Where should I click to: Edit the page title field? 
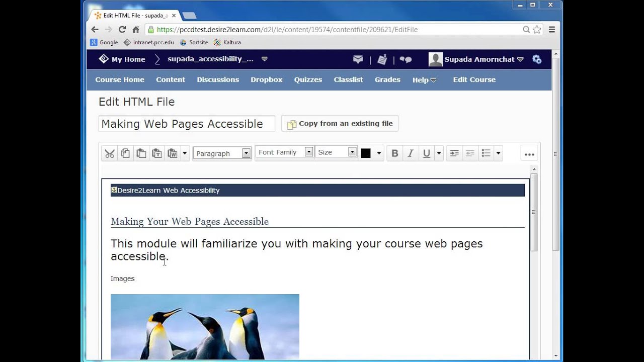coord(187,124)
